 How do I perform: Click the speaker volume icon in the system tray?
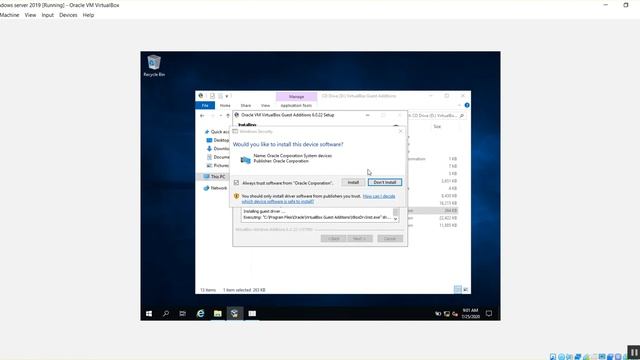click(x=455, y=314)
